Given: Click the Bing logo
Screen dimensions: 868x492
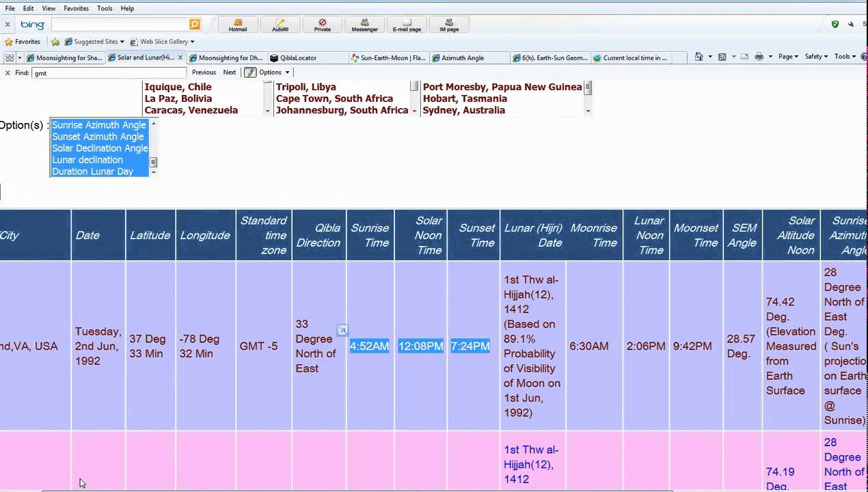Looking at the screenshot, I should click(32, 25).
